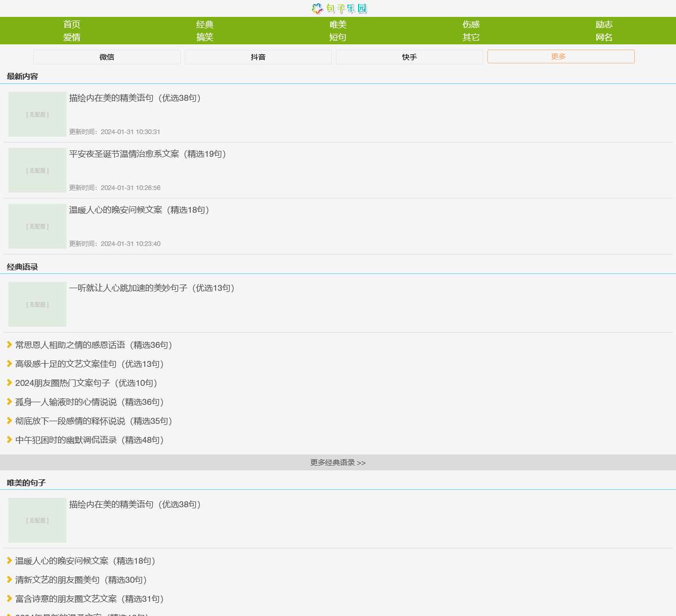Click the chevron icon next to 高级感十足的文艺文案佳句

[10, 364]
